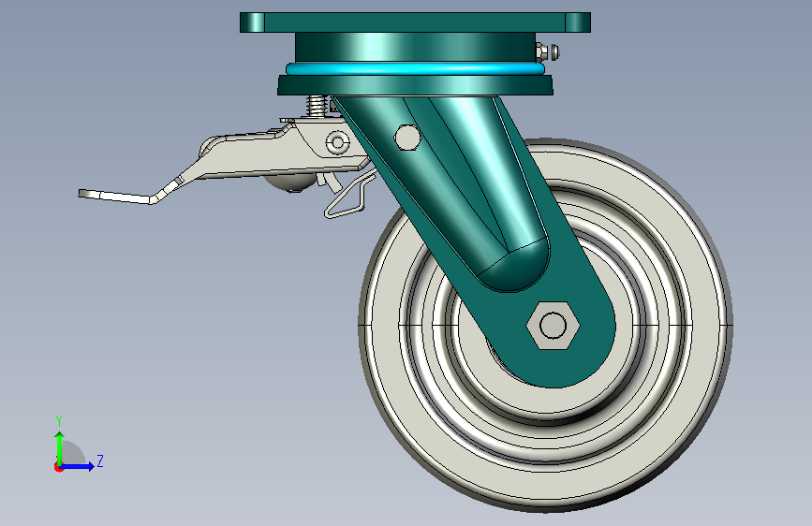
Task: Select the brake pivot pin circle
Action: (x=338, y=142)
